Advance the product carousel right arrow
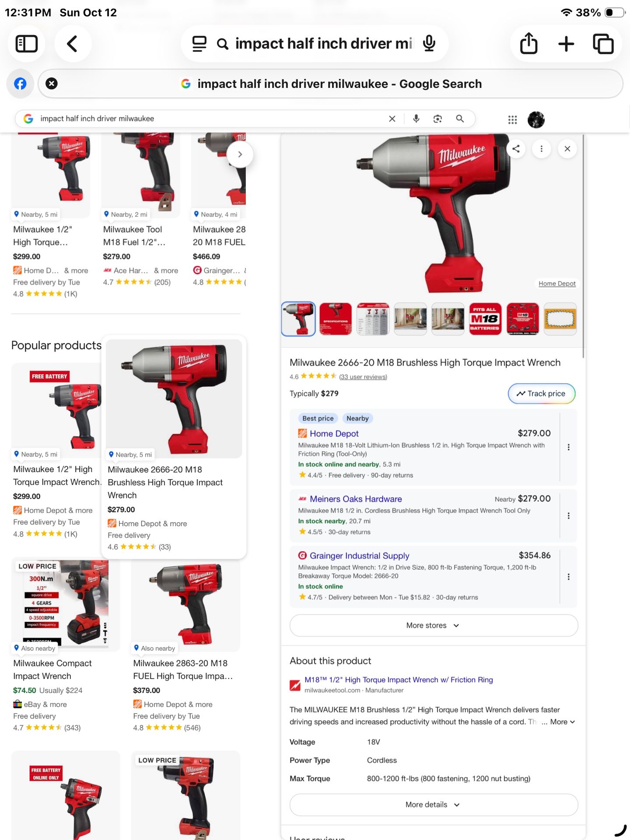Image resolution: width=630 pixels, height=840 pixels. (x=240, y=154)
